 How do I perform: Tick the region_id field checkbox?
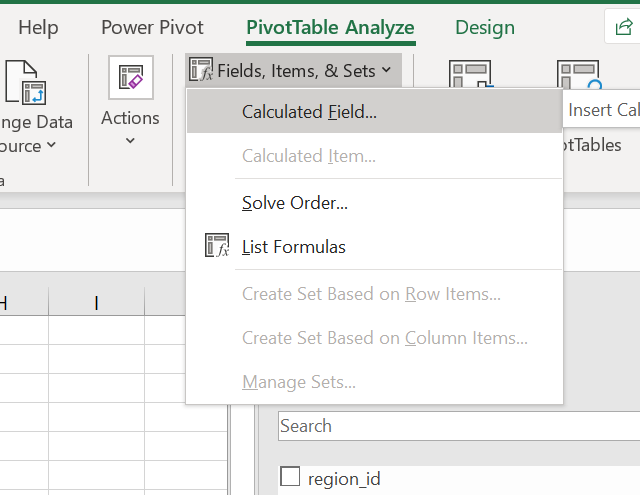[290, 478]
